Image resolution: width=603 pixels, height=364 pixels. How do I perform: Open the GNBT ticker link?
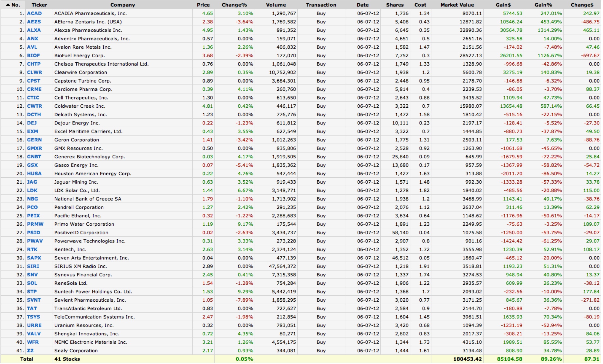pos(34,157)
